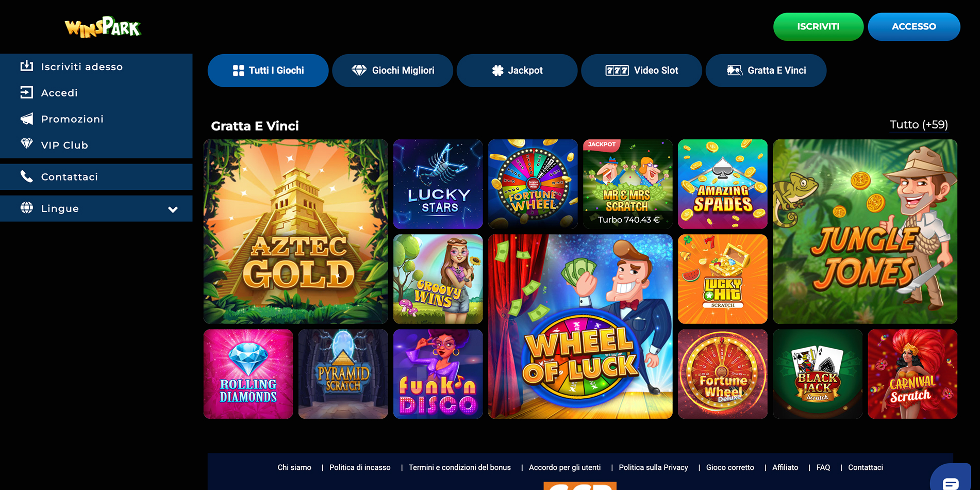Click the Lingue globe icon

coord(27,207)
